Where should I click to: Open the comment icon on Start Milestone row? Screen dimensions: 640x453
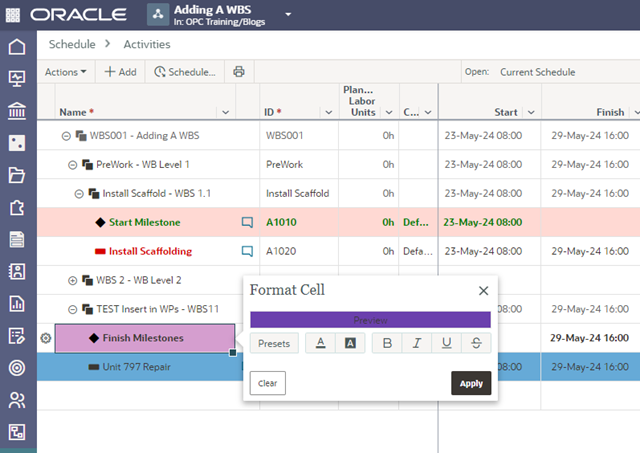click(247, 222)
